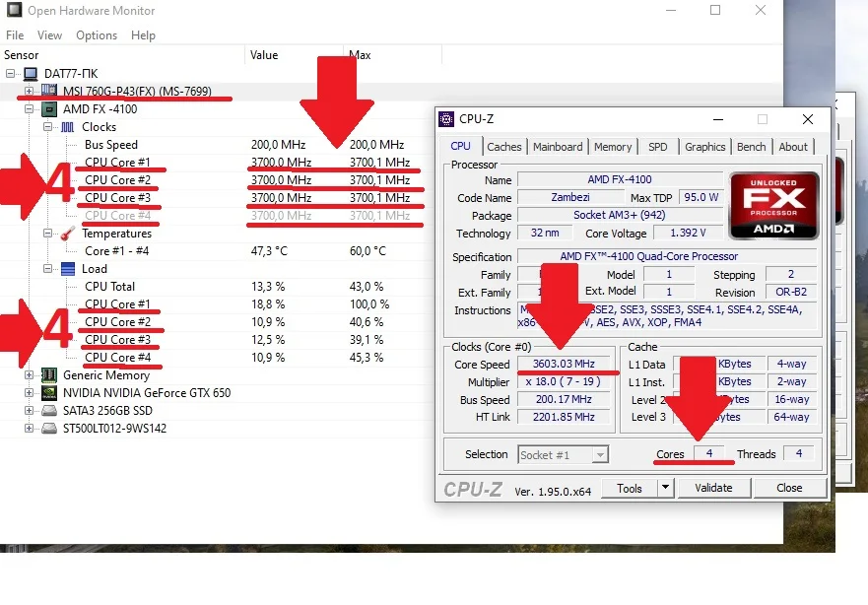Click the Load blue bars icon
This screenshot has height=605, width=868.
[x=68, y=269]
